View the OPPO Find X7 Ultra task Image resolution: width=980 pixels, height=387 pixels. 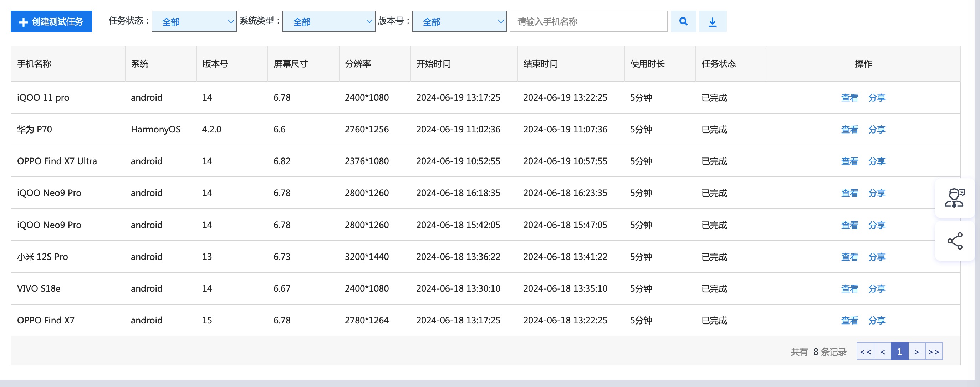[x=849, y=161]
